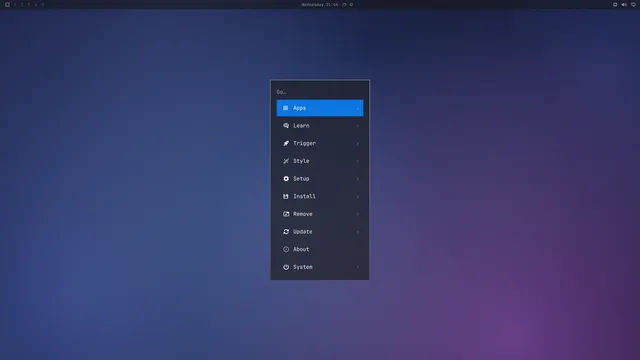Image resolution: width=640 pixels, height=360 pixels.
Task: Click the Learn book icon
Action: click(286, 126)
